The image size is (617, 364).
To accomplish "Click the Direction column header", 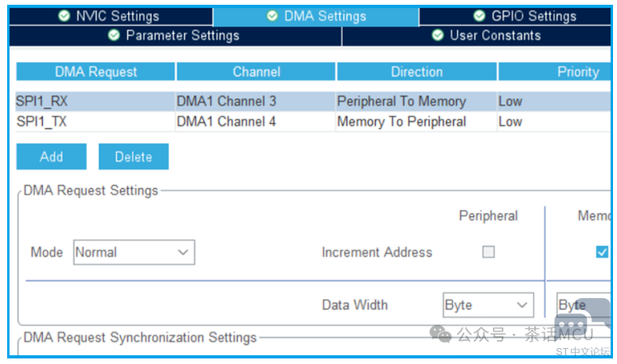I will click(x=416, y=72).
